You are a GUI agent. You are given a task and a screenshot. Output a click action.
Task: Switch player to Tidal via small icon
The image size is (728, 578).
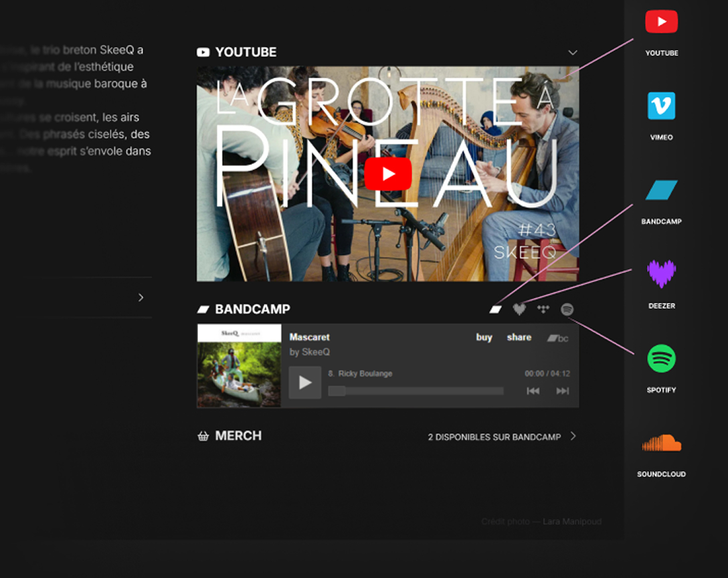(x=543, y=309)
